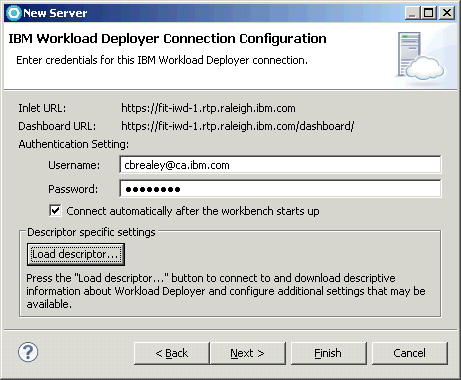Minimize the New Server window

412,13
